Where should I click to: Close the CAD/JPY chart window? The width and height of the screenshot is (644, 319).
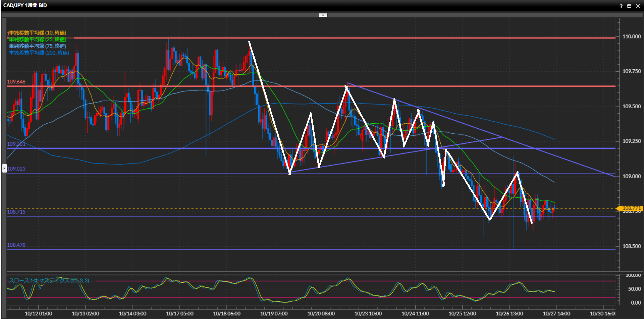[x=638, y=6]
